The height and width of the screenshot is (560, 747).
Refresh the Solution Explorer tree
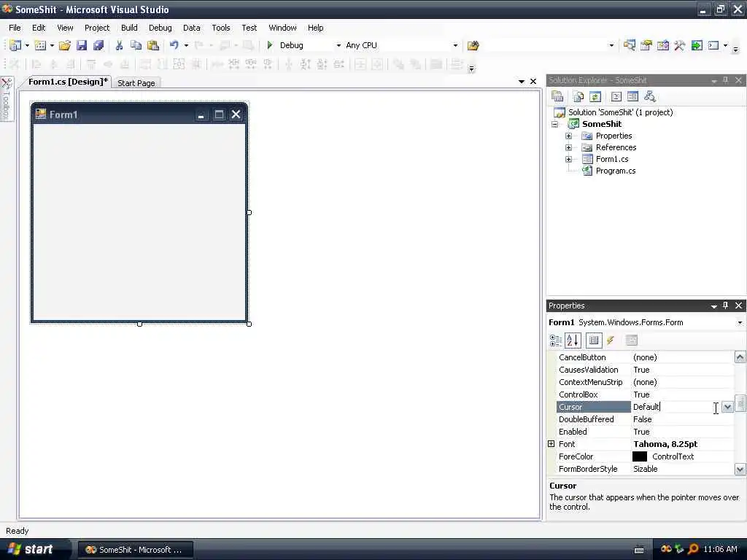pos(595,97)
